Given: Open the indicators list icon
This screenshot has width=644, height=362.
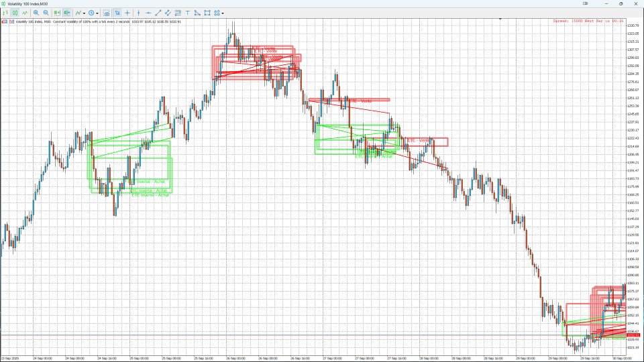Looking at the screenshot, I should 78,13.
